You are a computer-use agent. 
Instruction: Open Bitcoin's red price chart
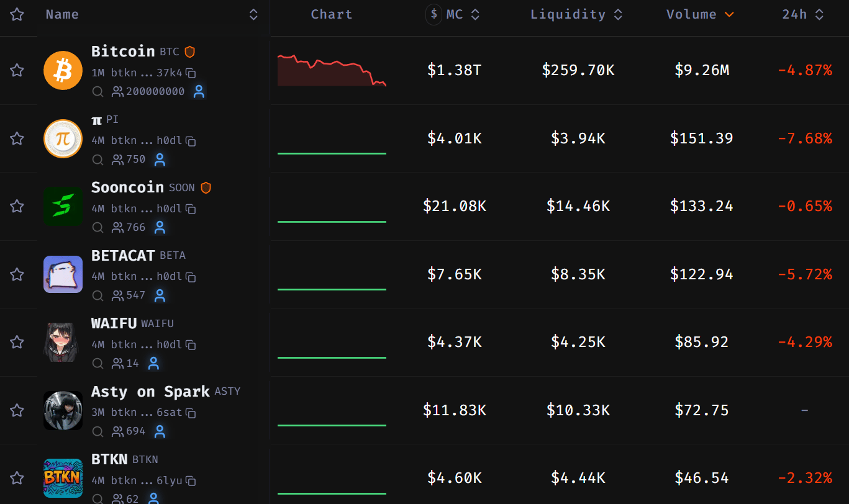coord(332,70)
